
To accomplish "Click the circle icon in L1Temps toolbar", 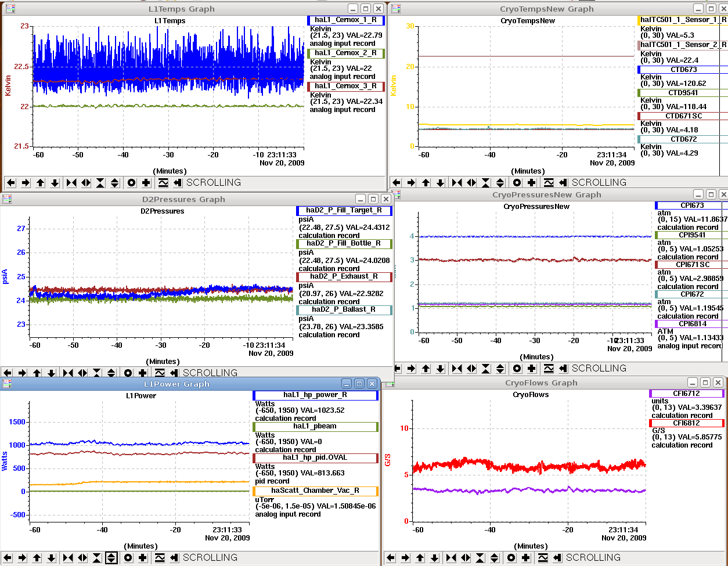I will 132,182.
